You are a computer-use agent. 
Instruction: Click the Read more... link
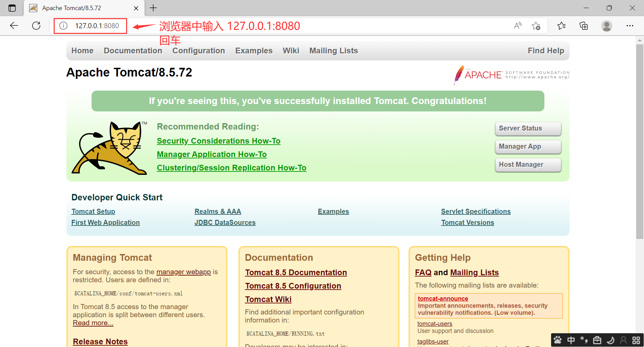(93, 323)
